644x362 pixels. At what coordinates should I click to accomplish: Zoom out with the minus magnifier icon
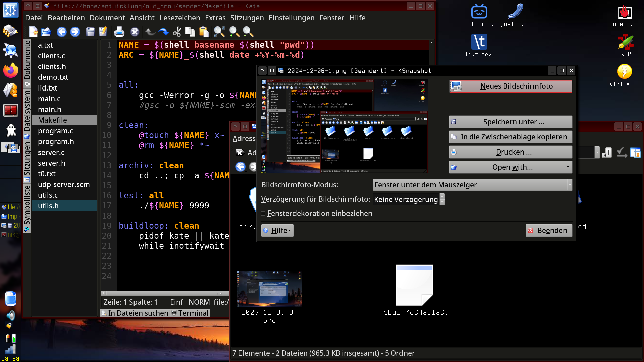248,32
